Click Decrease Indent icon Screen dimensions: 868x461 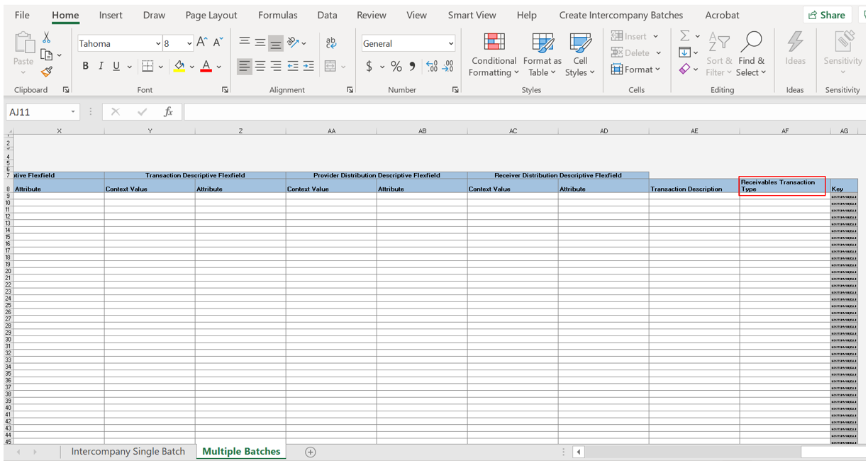(x=293, y=66)
